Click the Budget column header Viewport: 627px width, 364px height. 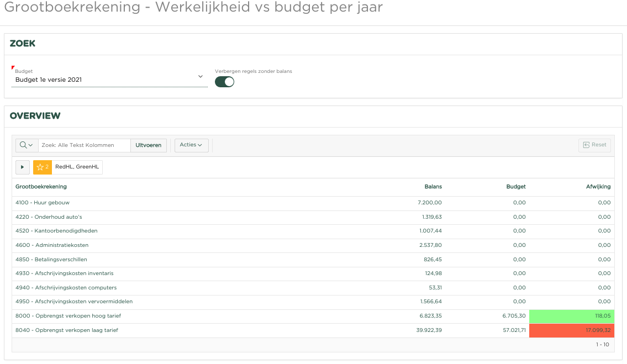click(516, 187)
